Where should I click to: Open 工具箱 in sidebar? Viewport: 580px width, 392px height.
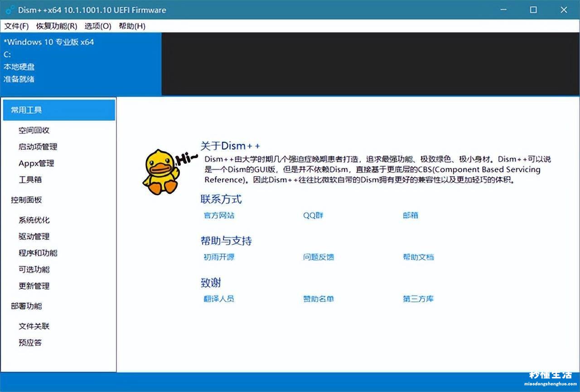pyautogui.click(x=30, y=180)
